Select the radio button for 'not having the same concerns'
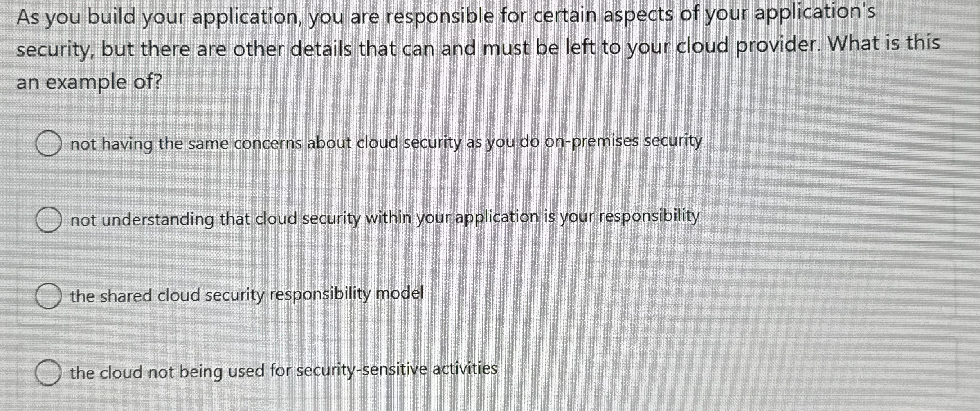This screenshot has width=980, height=411. [49, 142]
